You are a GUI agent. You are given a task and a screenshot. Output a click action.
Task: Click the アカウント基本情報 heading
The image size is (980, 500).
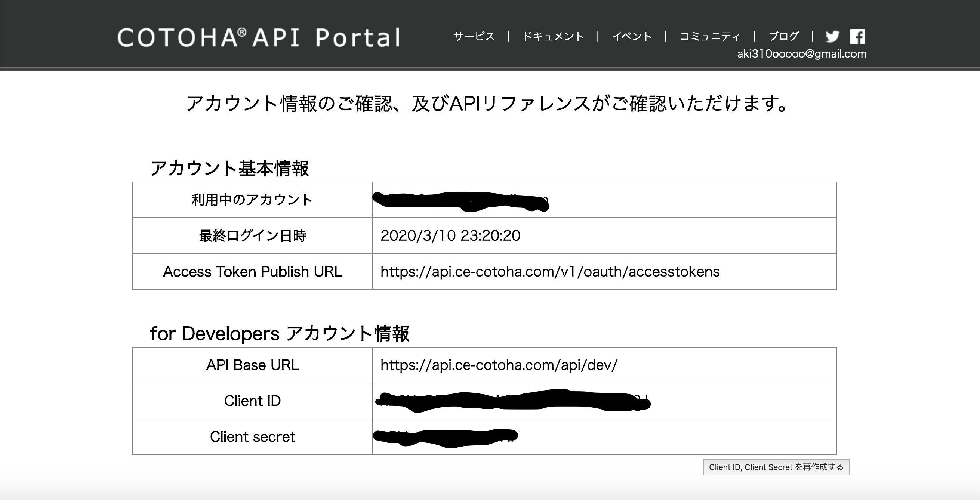click(229, 168)
